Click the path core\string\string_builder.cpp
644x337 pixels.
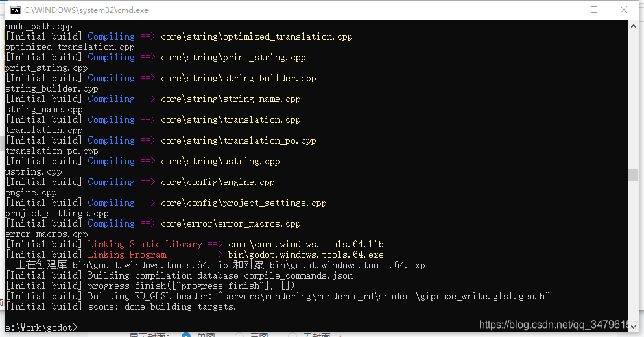239,78
